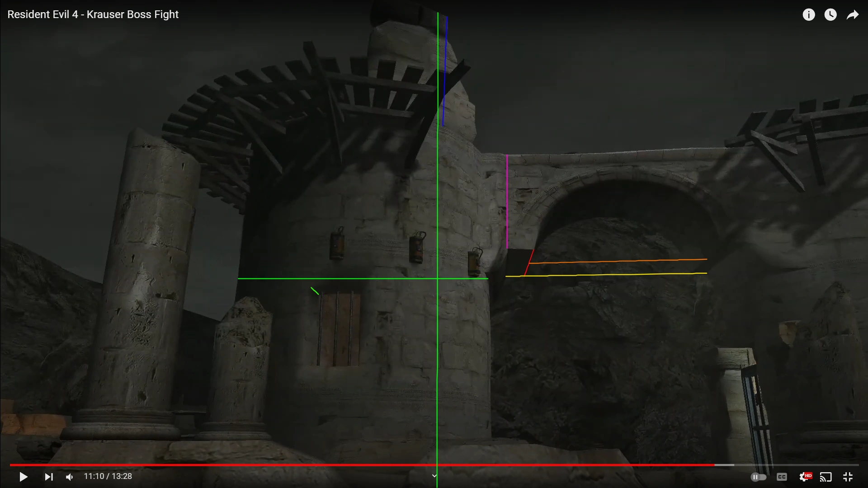Seek to the gray buffered segment of the timeline
The height and width of the screenshot is (488, 868).
[x=724, y=465]
